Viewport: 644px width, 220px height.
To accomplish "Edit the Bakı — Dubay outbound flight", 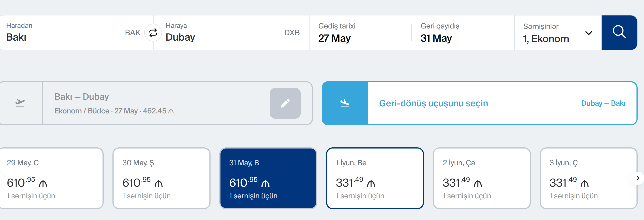I will (285, 103).
